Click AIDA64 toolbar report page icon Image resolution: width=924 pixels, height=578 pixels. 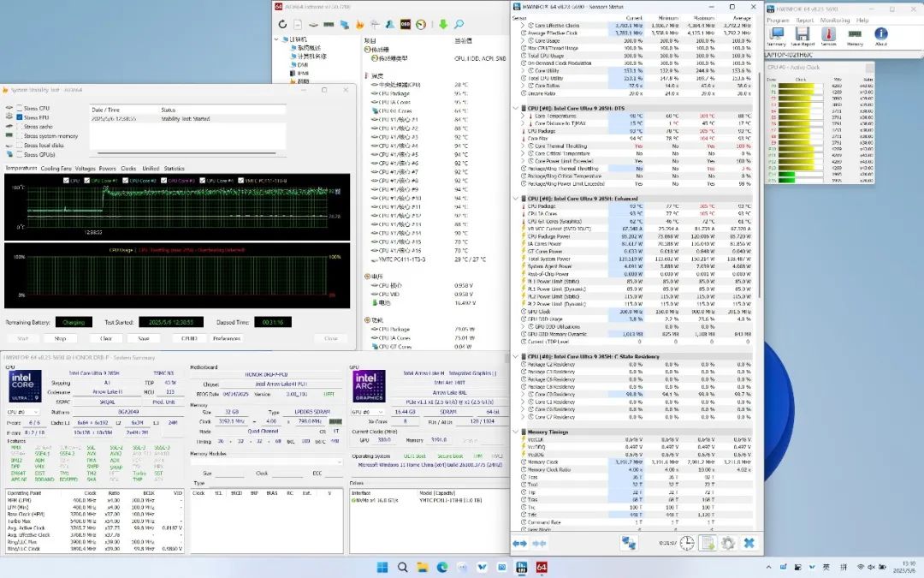pyautogui.click(x=299, y=24)
